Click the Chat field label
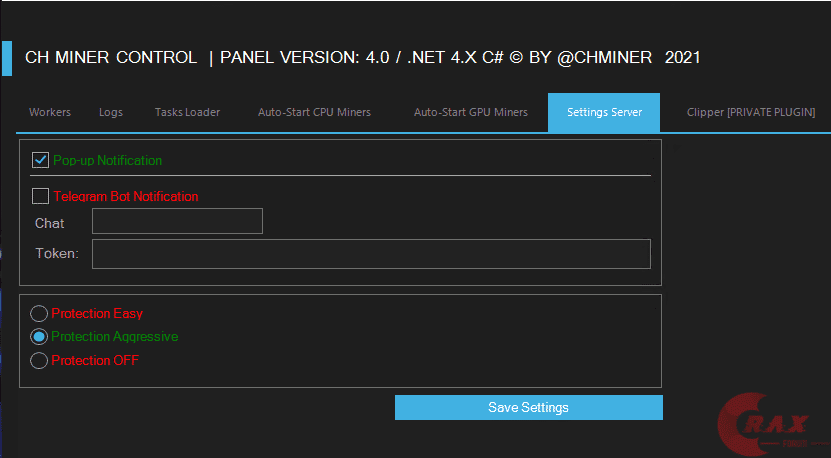This screenshot has height=458, width=831. coord(50,223)
